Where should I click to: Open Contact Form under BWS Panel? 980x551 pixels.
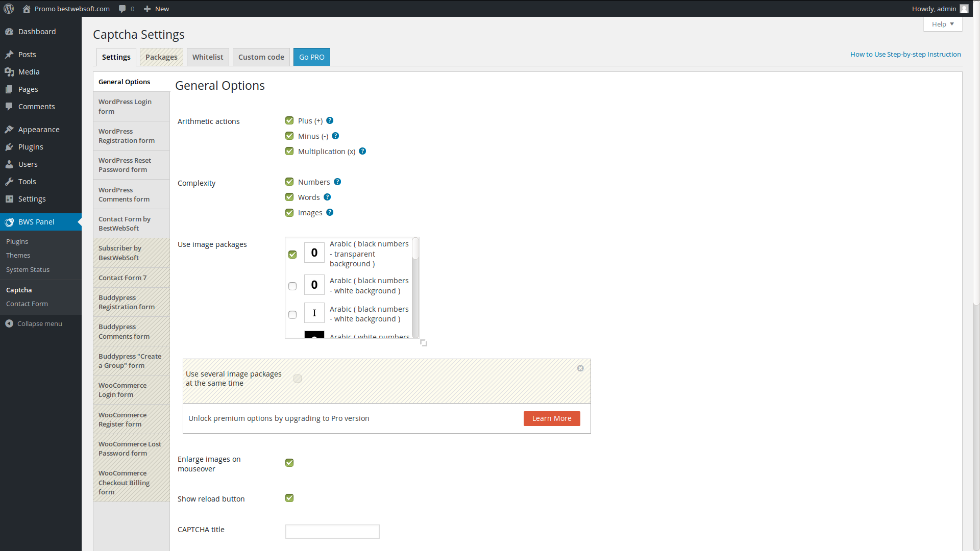point(27,304)
